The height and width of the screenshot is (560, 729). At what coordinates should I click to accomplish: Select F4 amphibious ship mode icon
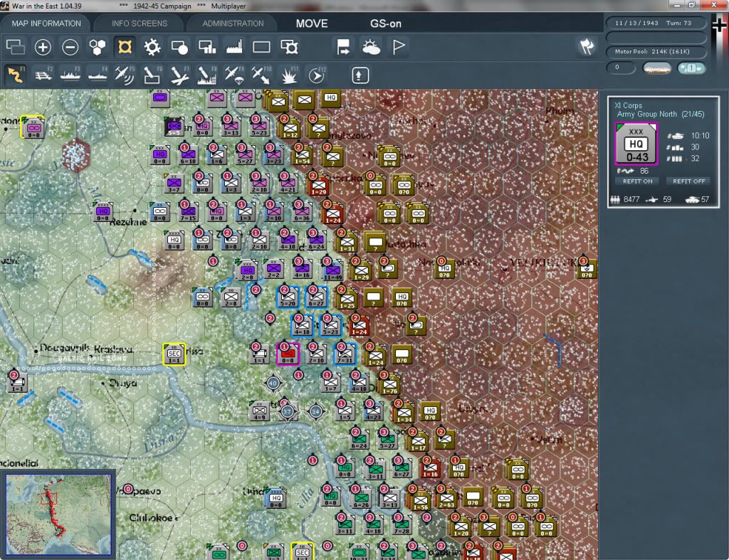click(98, 75)
